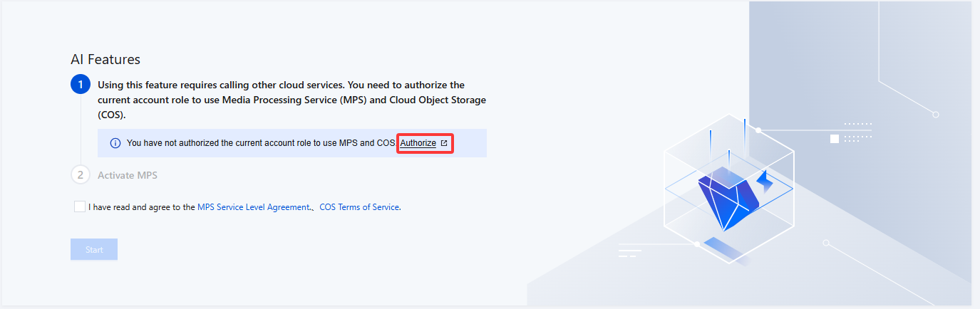The image size is (980, 309).
Task: Click the dotted lines beside the white square
Action: point(858,130)
